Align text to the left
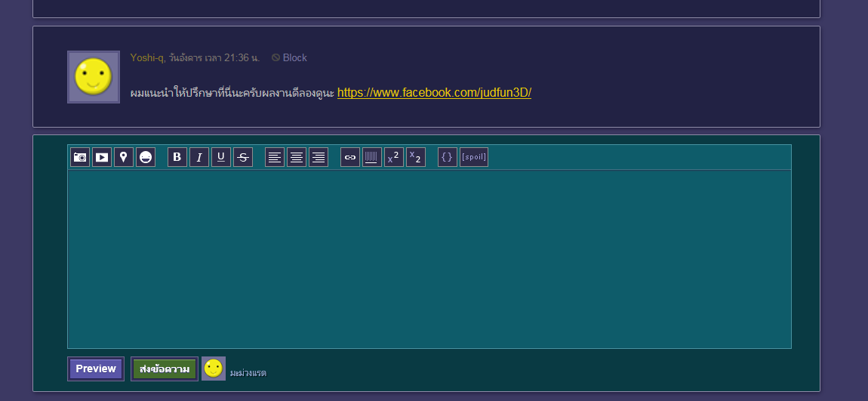 [275, 157]
